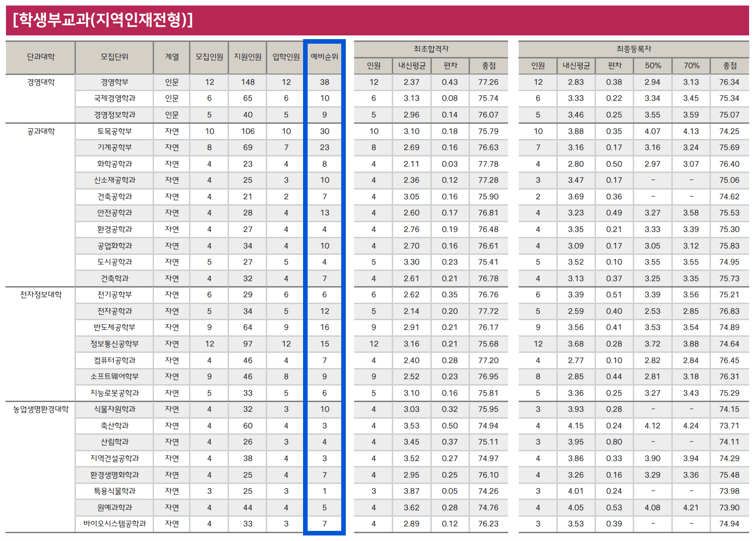Viewport: 756px width, 541px height.
Task: Select the 바이오시스템공학과 row name
Action: point(115,524)
